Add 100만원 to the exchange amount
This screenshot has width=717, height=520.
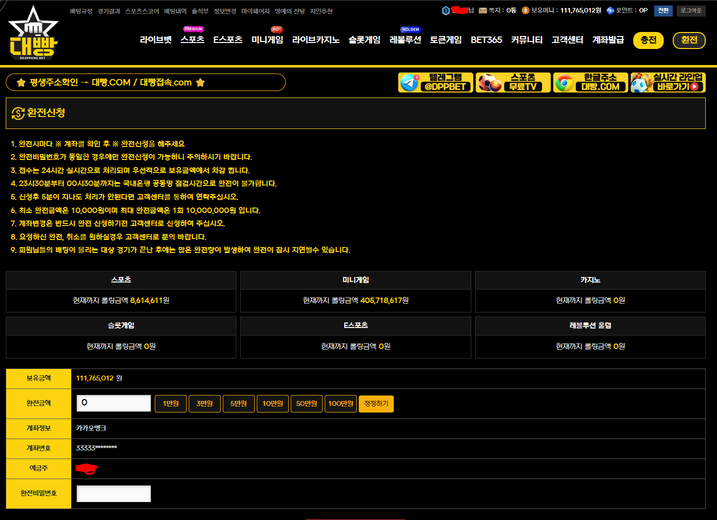click(341, 404)
